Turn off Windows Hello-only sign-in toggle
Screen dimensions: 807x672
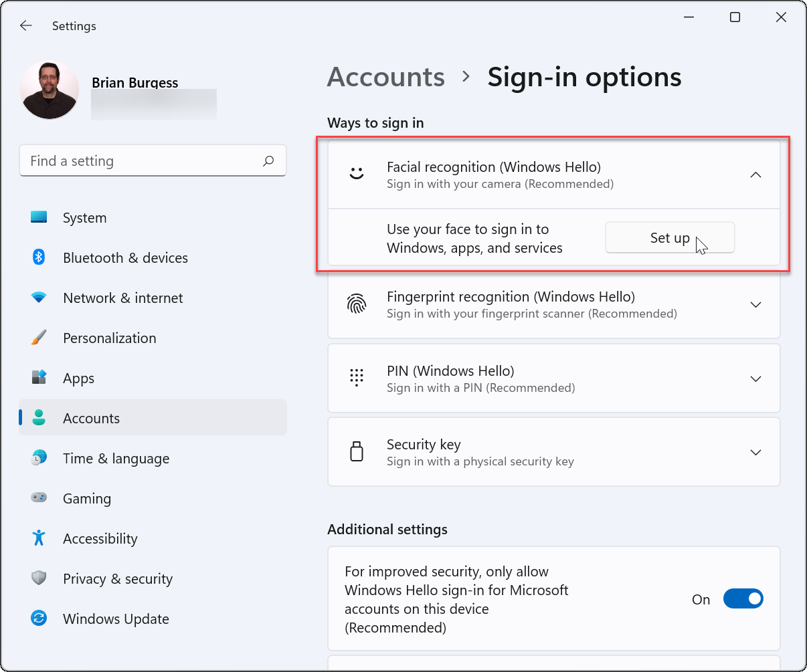point(743,599)
